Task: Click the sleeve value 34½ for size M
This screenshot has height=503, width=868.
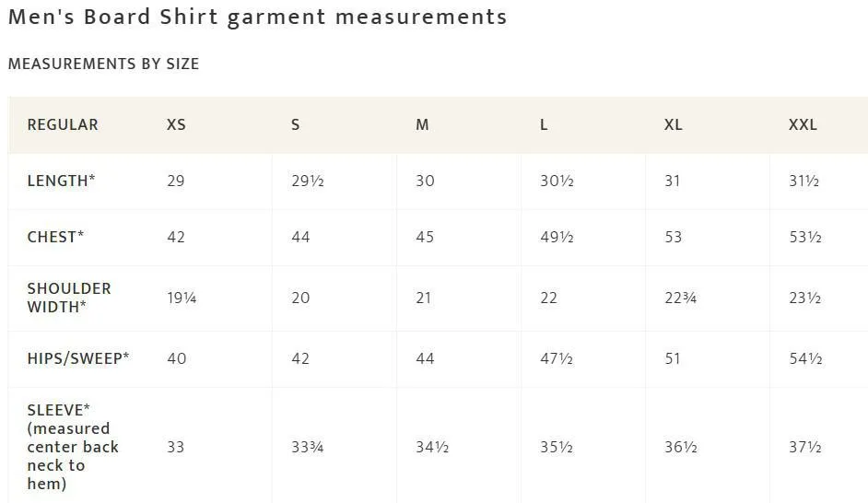Action: 432,447
